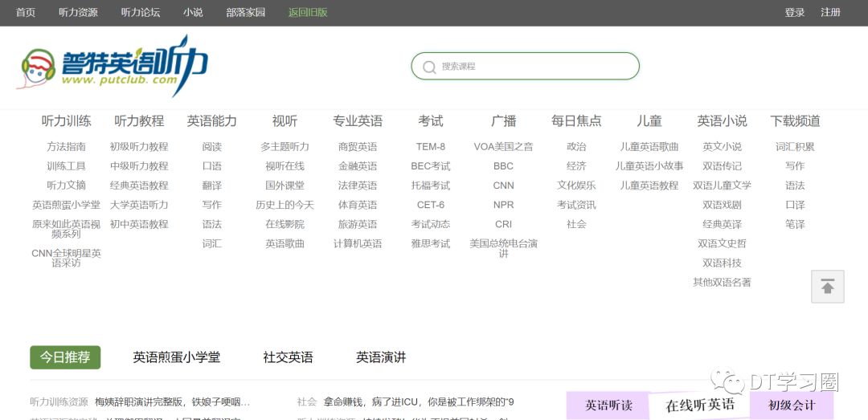The width and height of the screenshot is (868, 420).
Task: Click 其他双语名著
Action: 722,282
